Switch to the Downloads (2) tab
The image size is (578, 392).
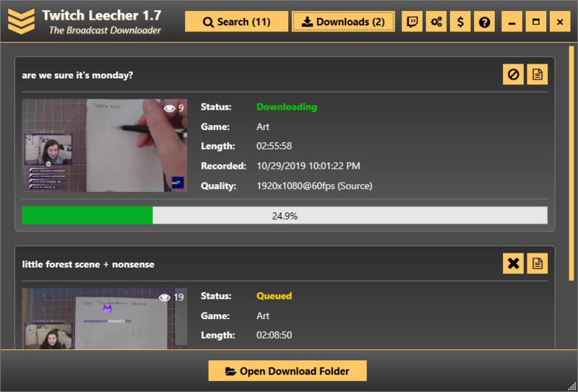pyautogui.click(x=343, y=22)
